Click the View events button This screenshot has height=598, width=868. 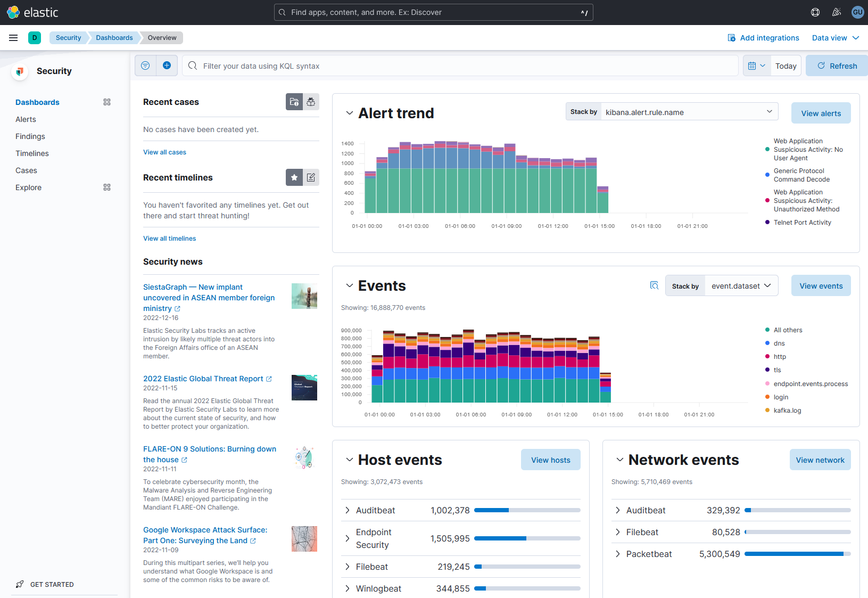coord(821,285)
